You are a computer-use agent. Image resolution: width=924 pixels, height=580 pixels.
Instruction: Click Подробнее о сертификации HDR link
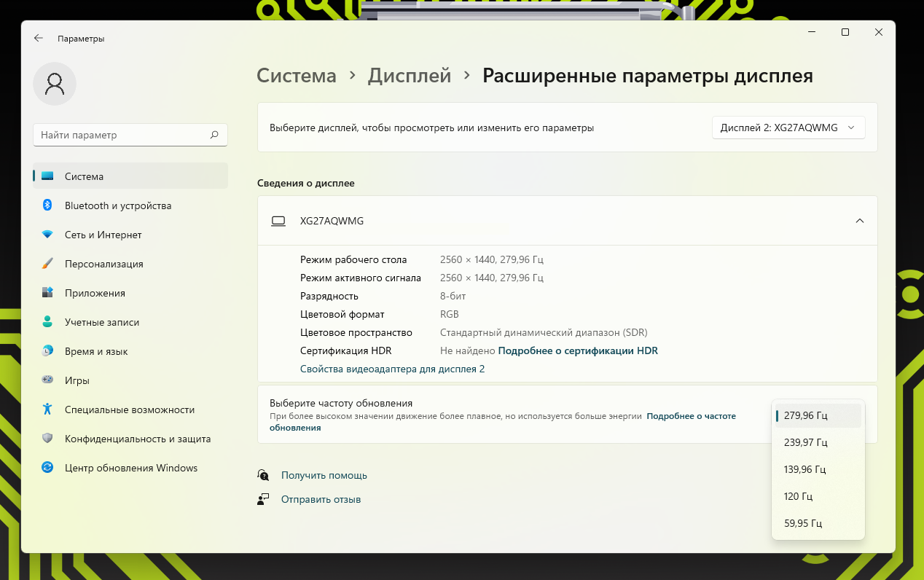pyautogui.click(x=577, y=350)
